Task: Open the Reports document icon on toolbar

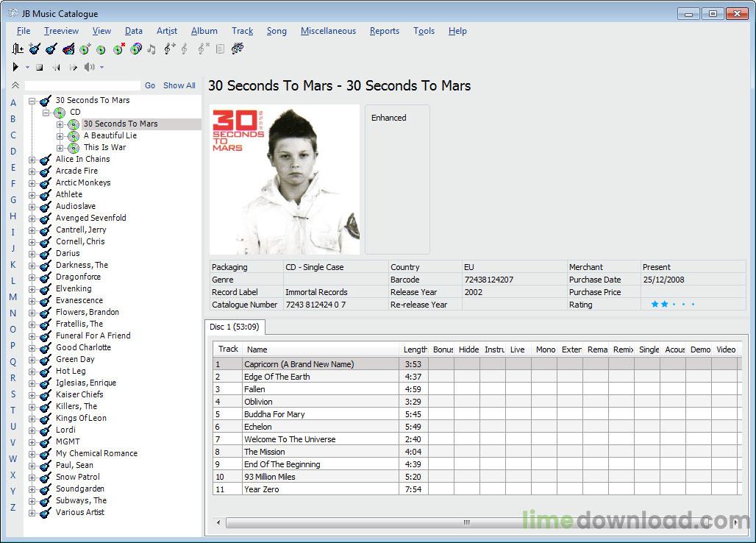Action: click(221, 49)
